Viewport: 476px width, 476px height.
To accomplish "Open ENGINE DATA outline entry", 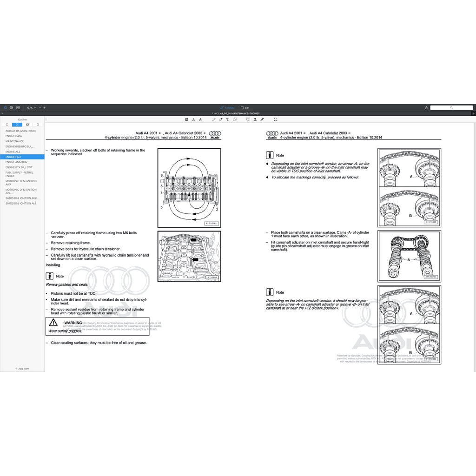I will click(x=13, y=136).
